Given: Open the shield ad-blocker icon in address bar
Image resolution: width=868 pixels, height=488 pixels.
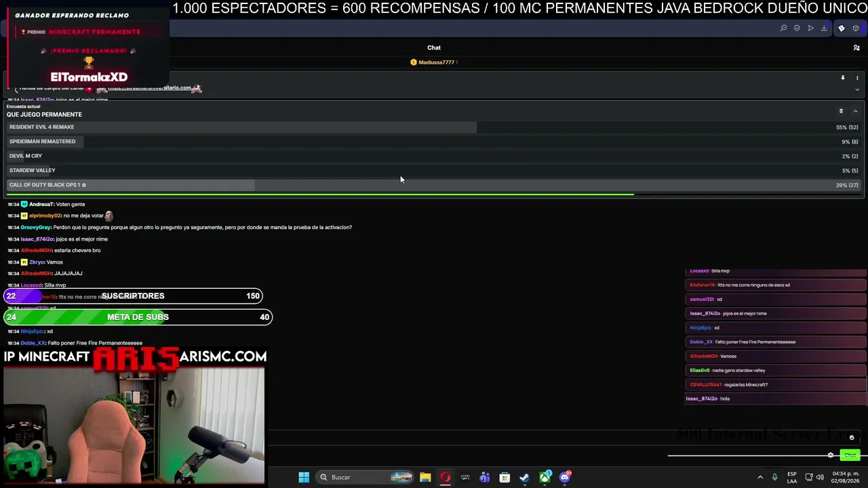Looking at the screenshot, I should 797,28.
